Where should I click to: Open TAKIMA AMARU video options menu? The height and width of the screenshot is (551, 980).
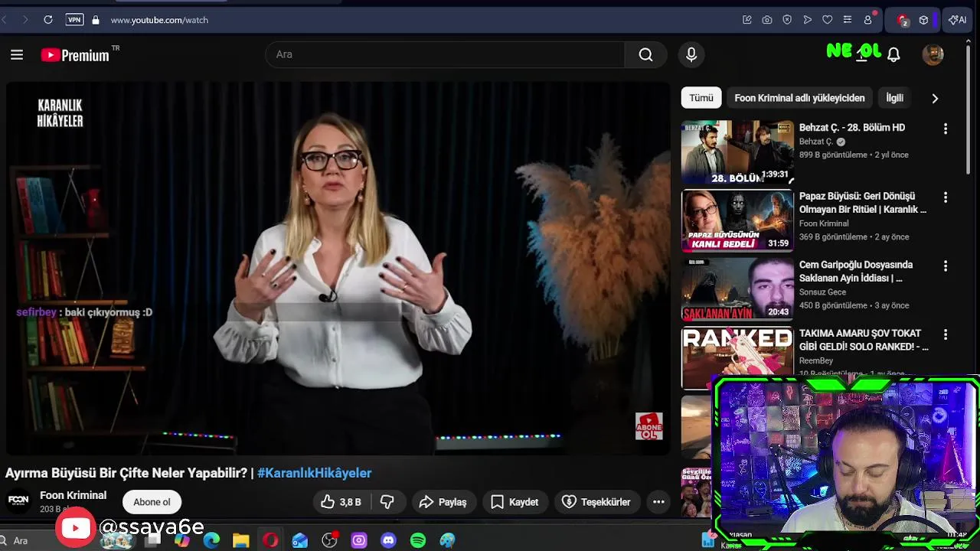pos(946,334)
